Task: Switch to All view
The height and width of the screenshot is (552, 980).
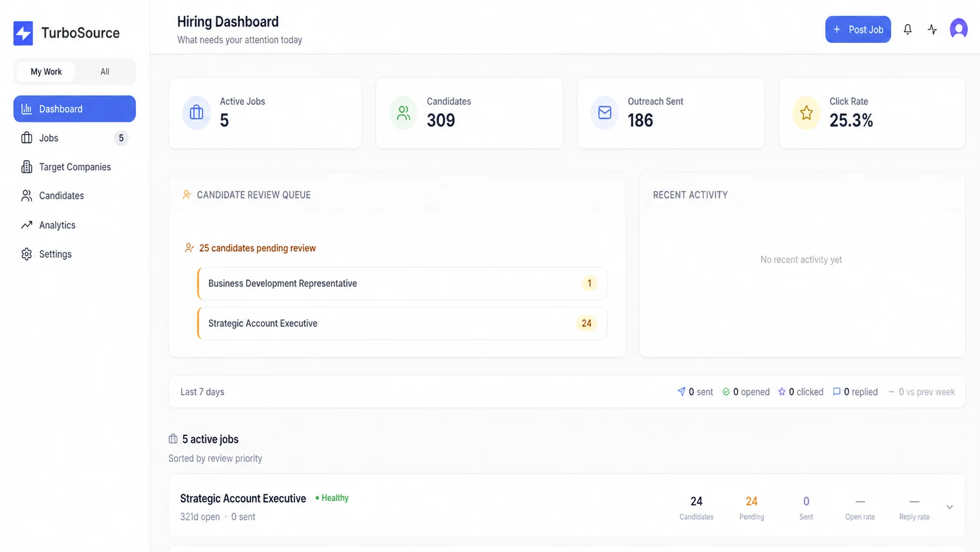Action: coord(104,72)
